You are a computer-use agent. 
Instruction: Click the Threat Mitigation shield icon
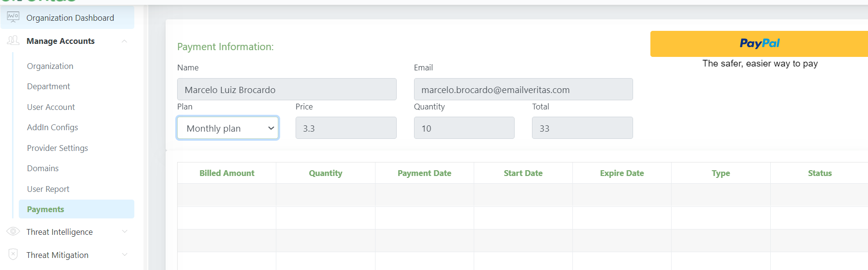coord(13,255)
